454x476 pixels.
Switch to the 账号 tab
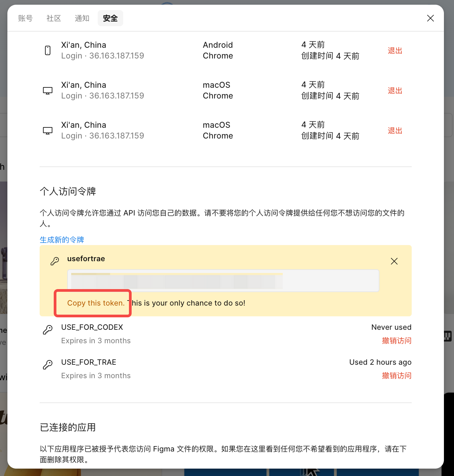pos(26,18)
